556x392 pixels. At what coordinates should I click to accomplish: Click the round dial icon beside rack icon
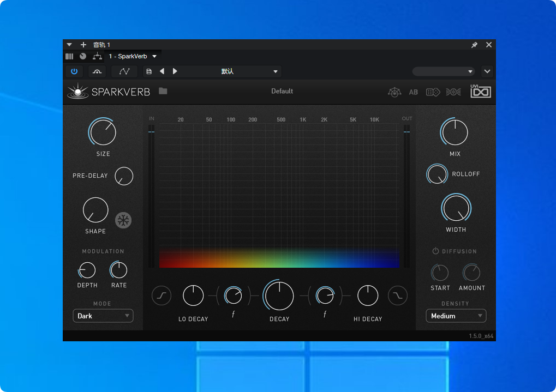click(83, 56)
